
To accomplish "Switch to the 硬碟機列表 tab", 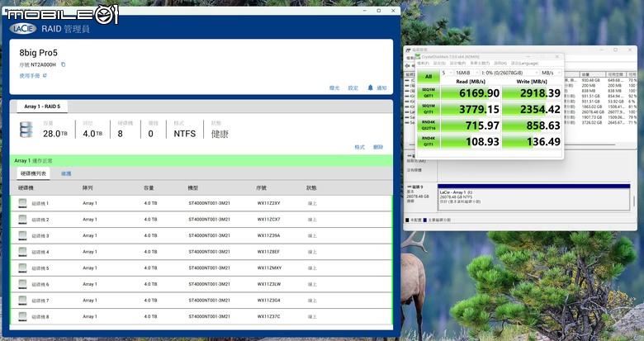I will (x=33, y=173).
